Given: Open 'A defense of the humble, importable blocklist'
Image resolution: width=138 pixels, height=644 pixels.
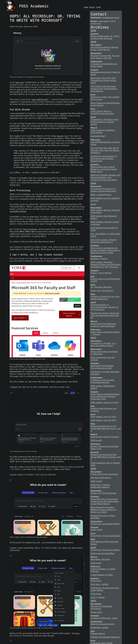Looking at the screenshot, I should pos(102,381).
